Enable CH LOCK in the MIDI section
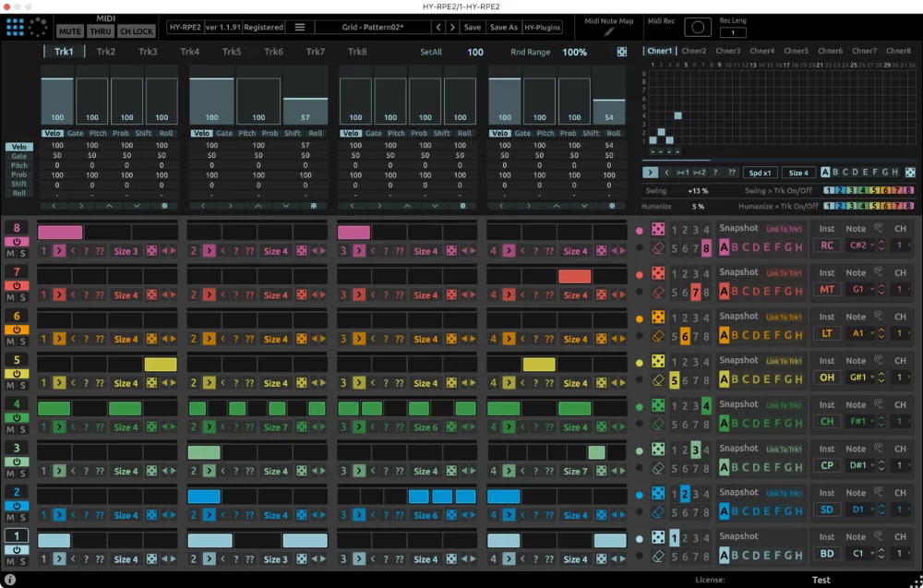 click(137, 30)
